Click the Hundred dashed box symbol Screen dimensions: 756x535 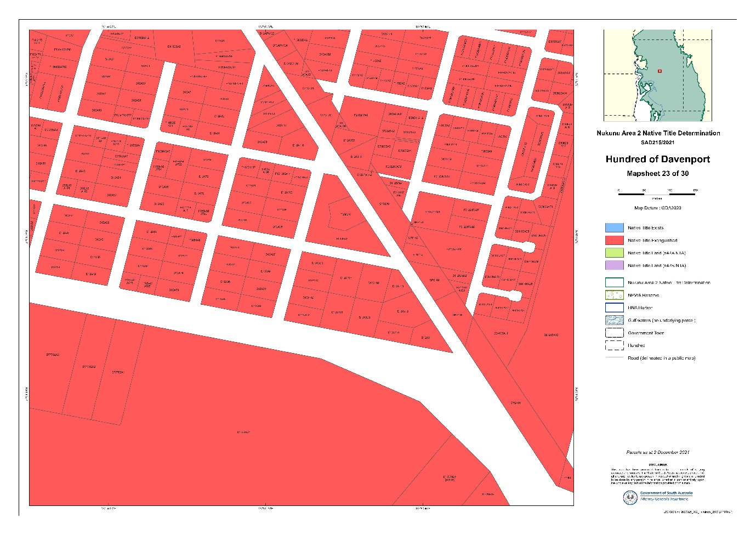pos(615,345)
